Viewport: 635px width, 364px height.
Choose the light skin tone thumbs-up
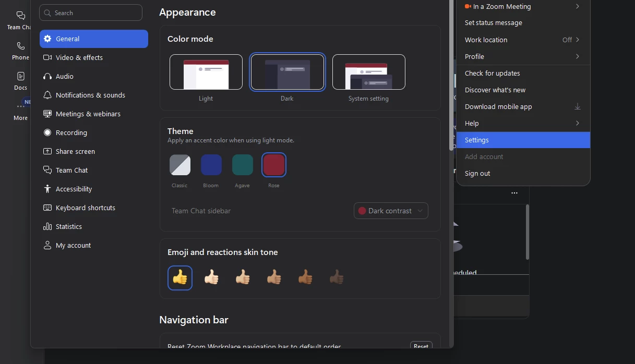(x=211, y=277)
